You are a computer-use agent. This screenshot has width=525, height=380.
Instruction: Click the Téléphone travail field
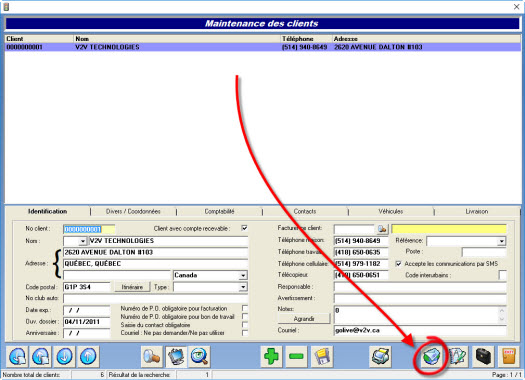tap(361, 252)
